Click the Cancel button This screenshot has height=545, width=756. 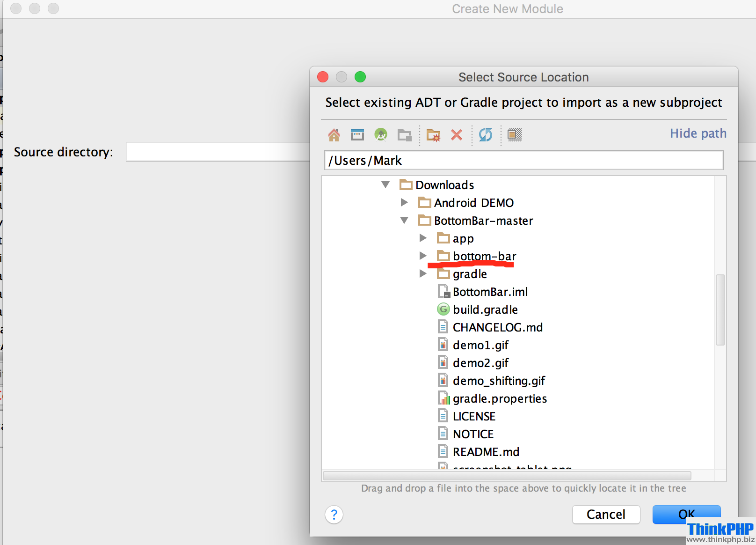[x=606, y=514]
